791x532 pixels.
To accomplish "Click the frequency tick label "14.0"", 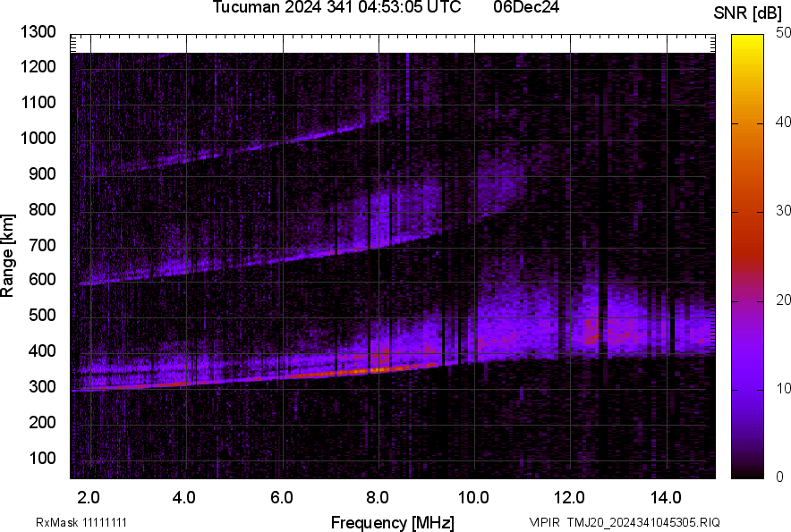I will (x=666, y=497).
